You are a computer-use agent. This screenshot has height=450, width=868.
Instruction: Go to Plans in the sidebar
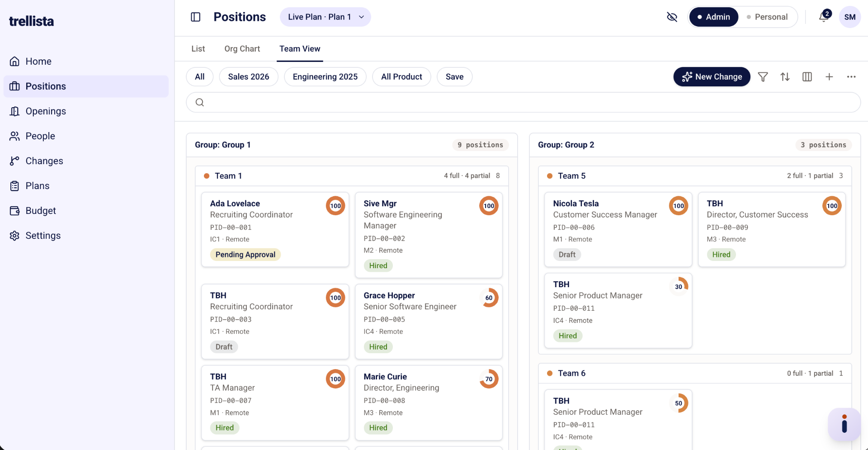[86, 186]
